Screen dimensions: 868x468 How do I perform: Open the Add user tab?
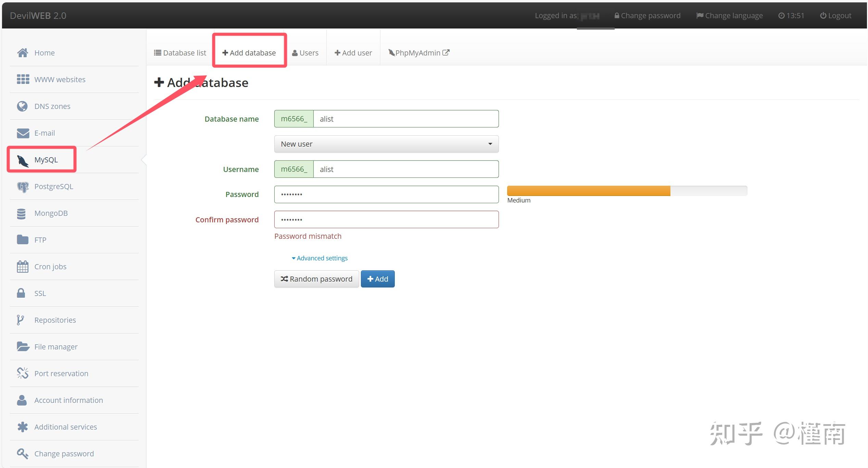coord(353,53)
